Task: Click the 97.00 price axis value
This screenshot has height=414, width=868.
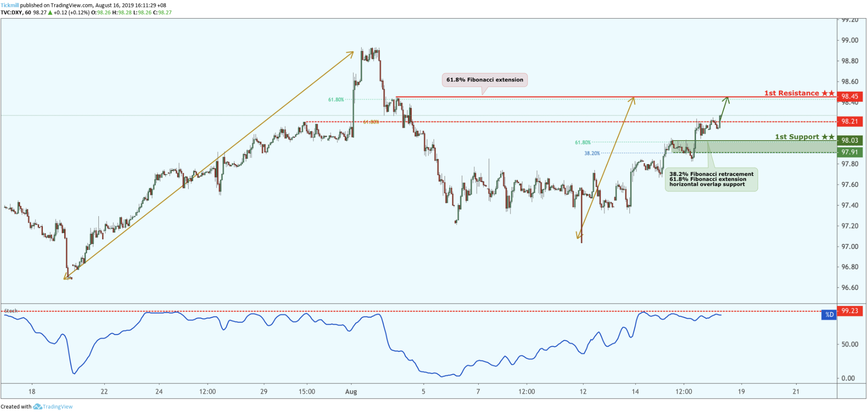Action: click(x=850, y=247)
